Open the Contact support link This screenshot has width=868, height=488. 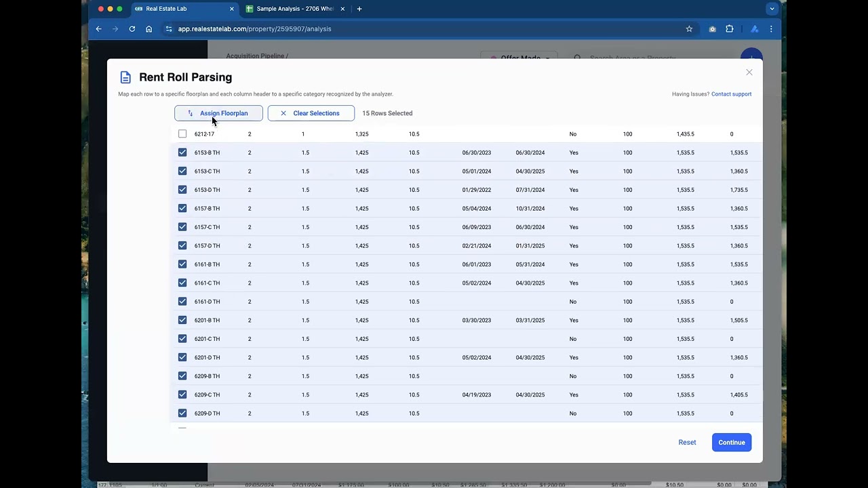731,94
